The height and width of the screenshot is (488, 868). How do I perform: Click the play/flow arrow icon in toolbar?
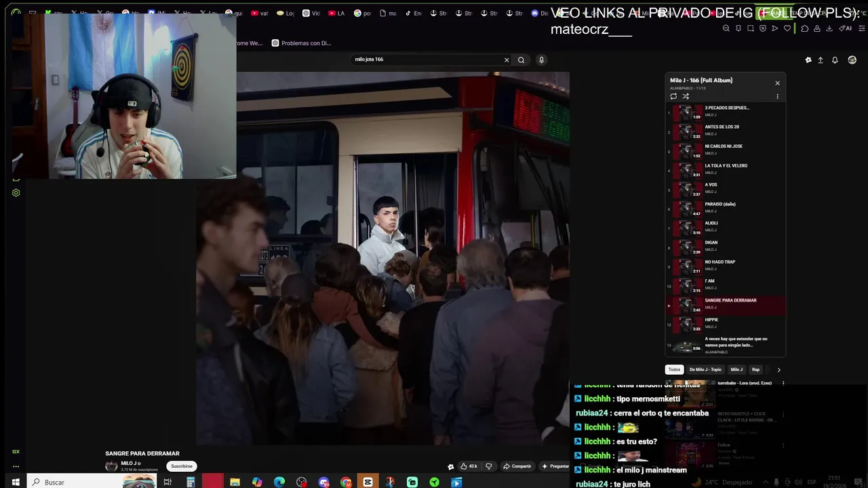[775, 28]
